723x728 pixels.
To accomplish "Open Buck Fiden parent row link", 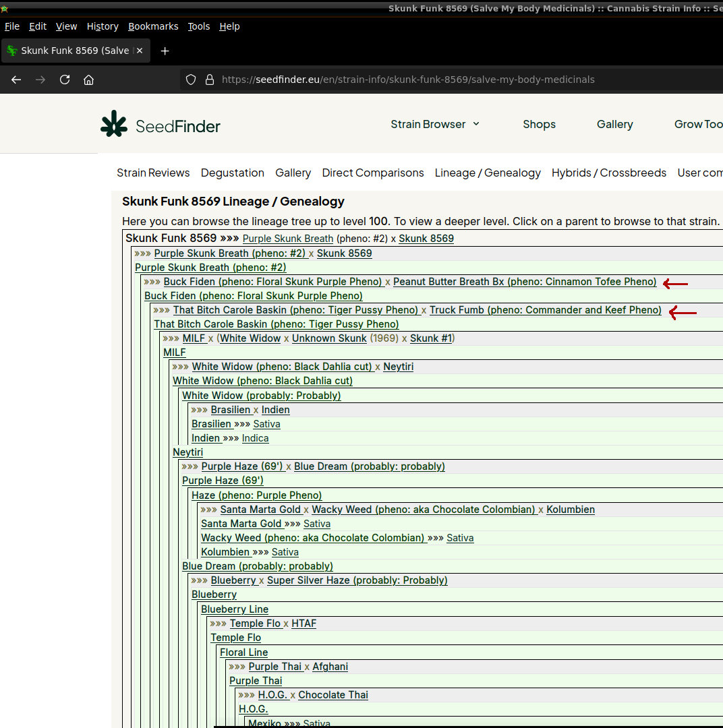I will (253, 296).
